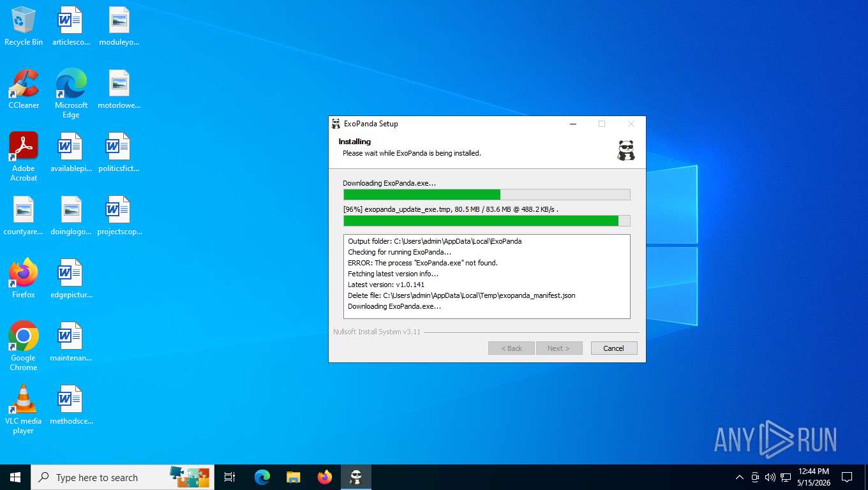Click the 'Latest version: v1.0.141' log line
Image resolution: width=868 pixels, height=490 pixels.
385,285
